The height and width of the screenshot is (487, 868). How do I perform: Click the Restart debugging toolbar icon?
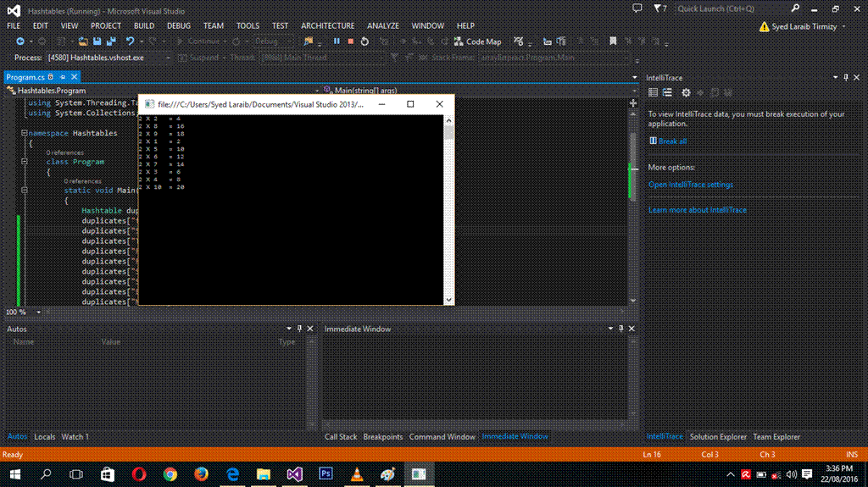coord(364,41)
